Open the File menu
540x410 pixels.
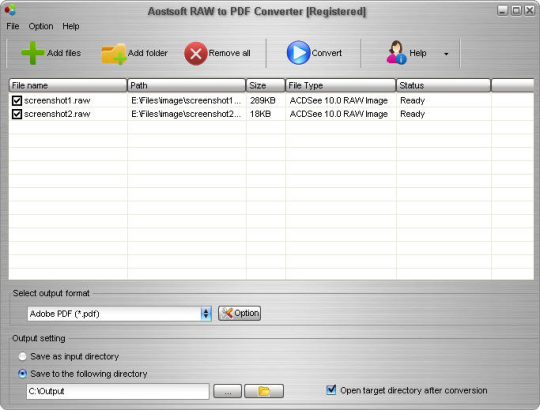click(13, 26)
